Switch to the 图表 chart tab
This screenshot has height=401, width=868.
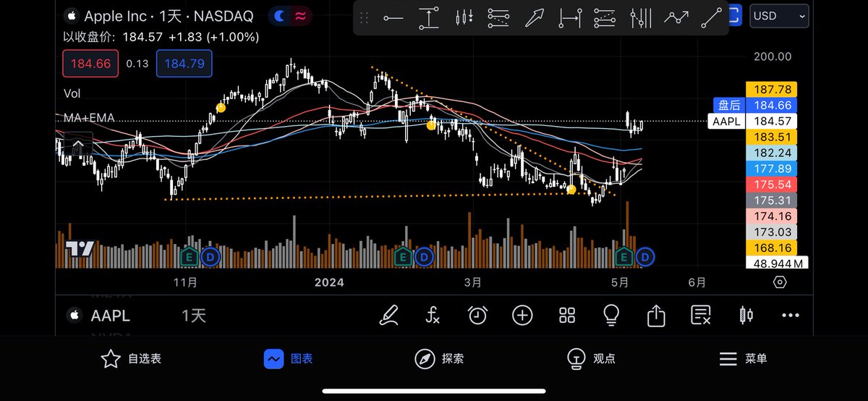click(288, 358)
